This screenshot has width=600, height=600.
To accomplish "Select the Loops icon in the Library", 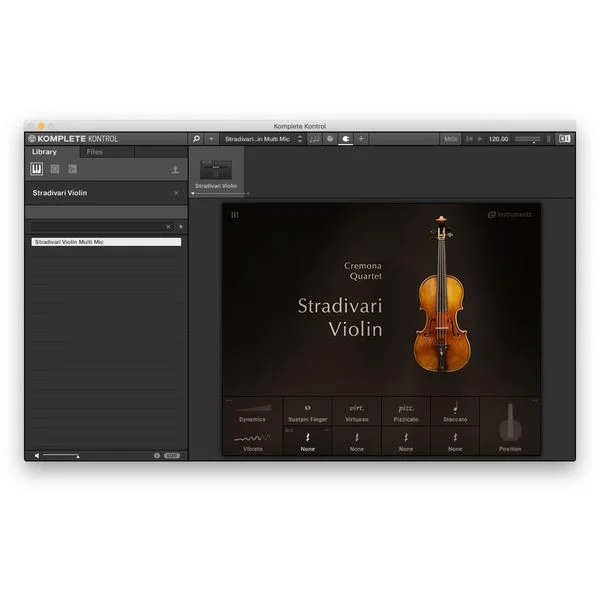I will coord(55,169).
